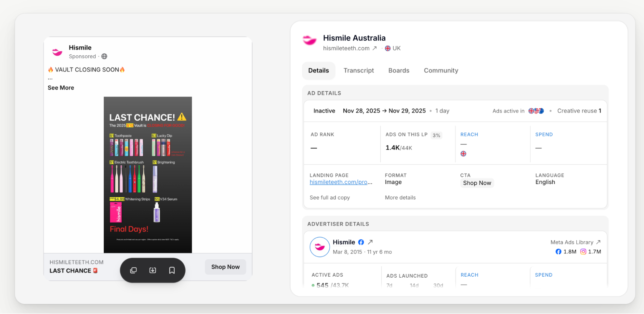Click the Hismile advertiser name link
The image size is (644, 314).
click(x=344, y=242)
